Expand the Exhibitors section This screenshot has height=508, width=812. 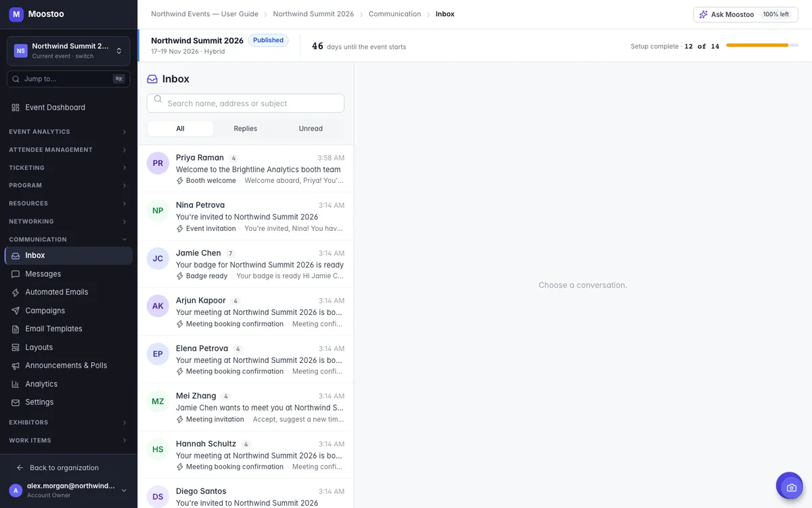tap(68, 423)
